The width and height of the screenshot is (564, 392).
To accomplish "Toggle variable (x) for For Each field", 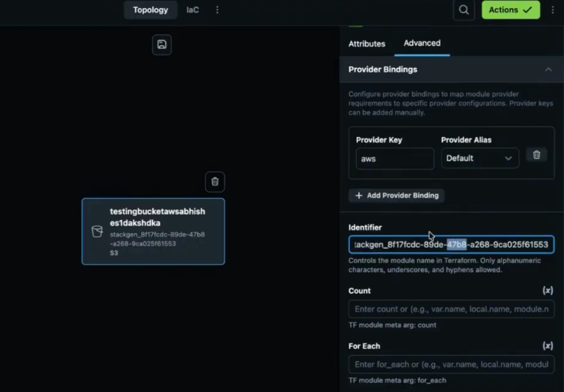I will coord(547,346).
